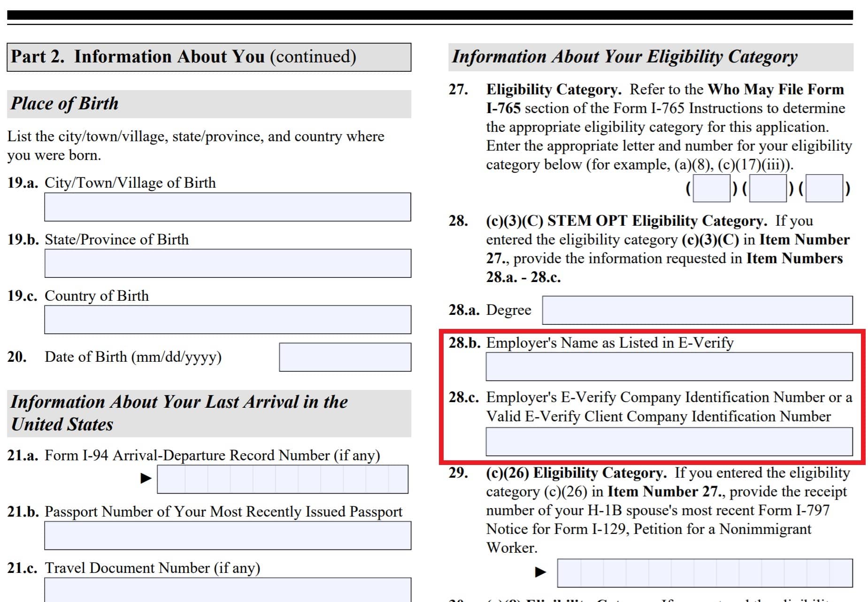Click the Date of Birth field

[x=345, y=357]
